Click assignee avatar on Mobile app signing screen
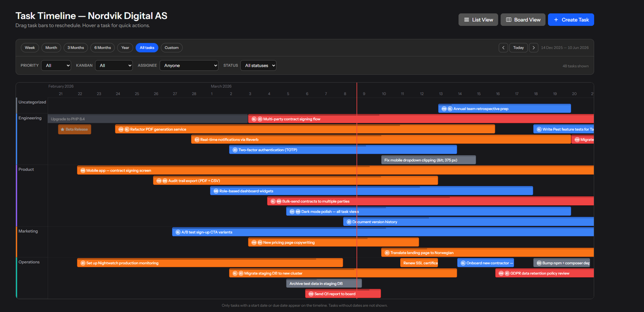This screenshot has height=312, width=644. [83, 170]
